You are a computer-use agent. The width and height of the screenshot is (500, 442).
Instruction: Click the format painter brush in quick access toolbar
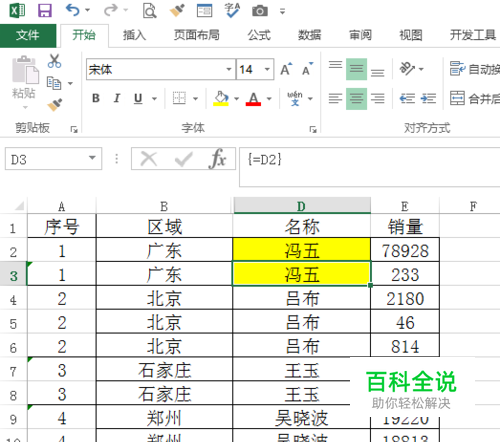pos(177,10)
